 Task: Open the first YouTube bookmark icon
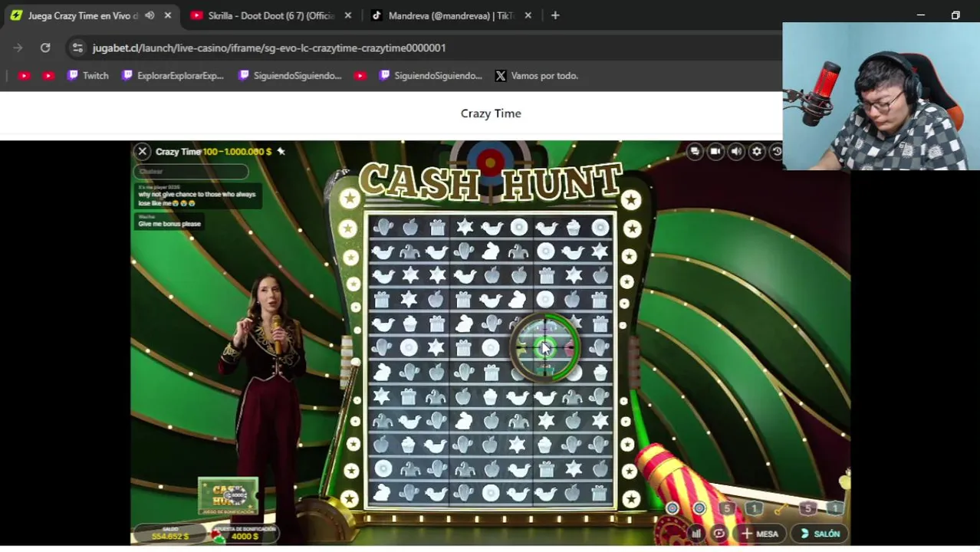click(x=24, y=76)
